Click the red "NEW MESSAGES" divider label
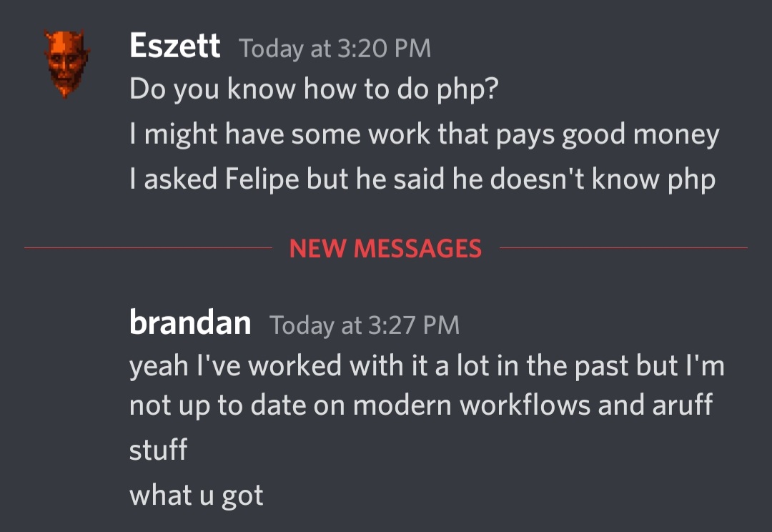This screenshot has width=772, height=532. [x=385, y=248]
